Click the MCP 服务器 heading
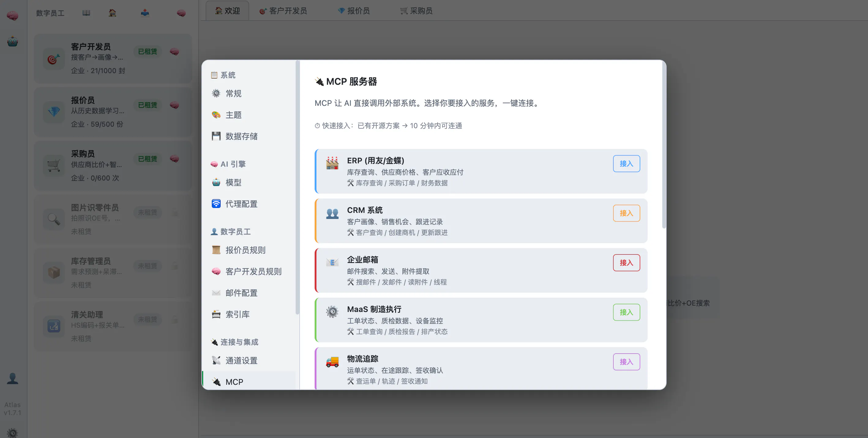The width and height of the screenshot is (868, 438). [346, 81]
